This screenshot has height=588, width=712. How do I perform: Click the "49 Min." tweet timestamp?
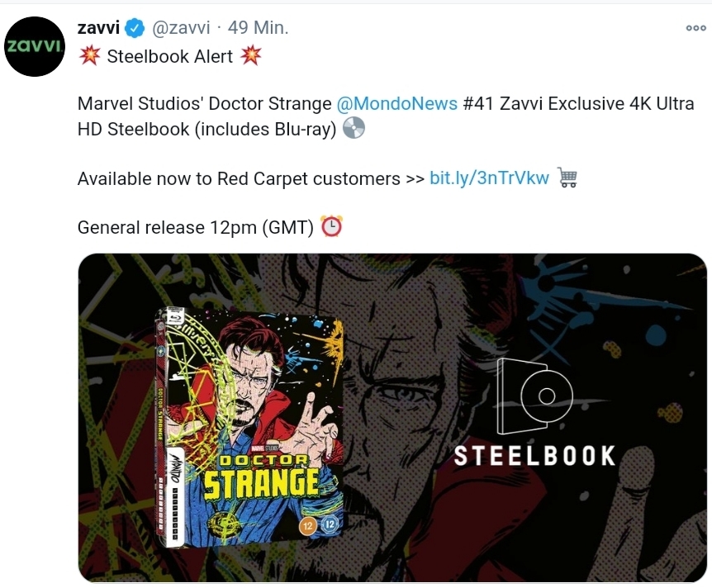[258, 28]
